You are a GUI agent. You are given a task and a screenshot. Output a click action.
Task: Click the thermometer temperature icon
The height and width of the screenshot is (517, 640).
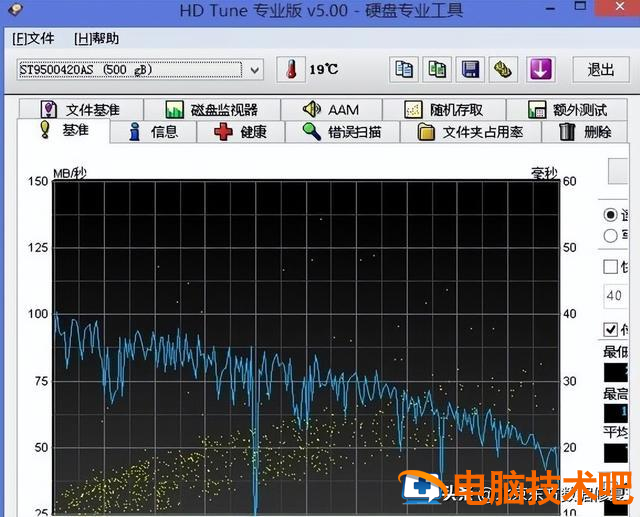click(291, 69)
